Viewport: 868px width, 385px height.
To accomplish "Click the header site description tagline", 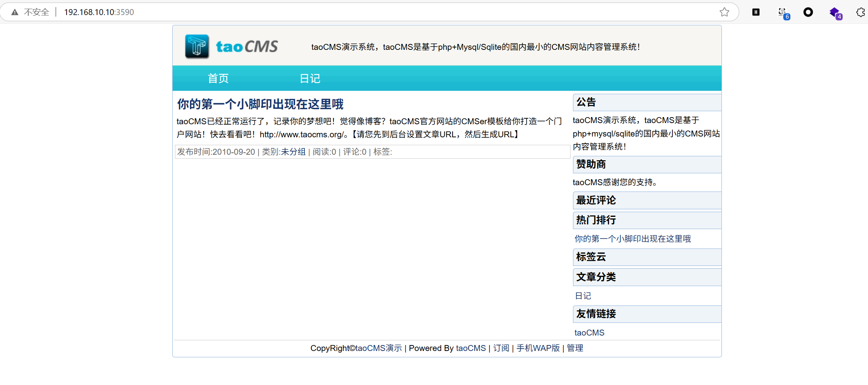I will tap(476, 47).
